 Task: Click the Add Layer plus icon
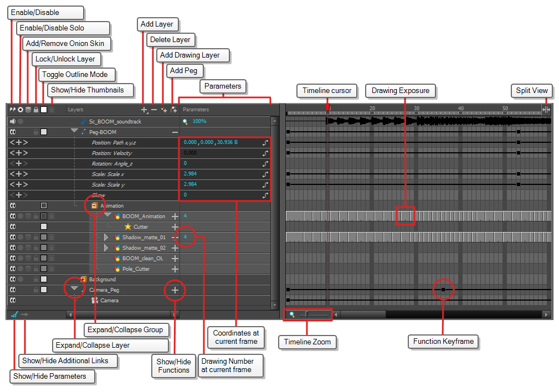[145, 109]
